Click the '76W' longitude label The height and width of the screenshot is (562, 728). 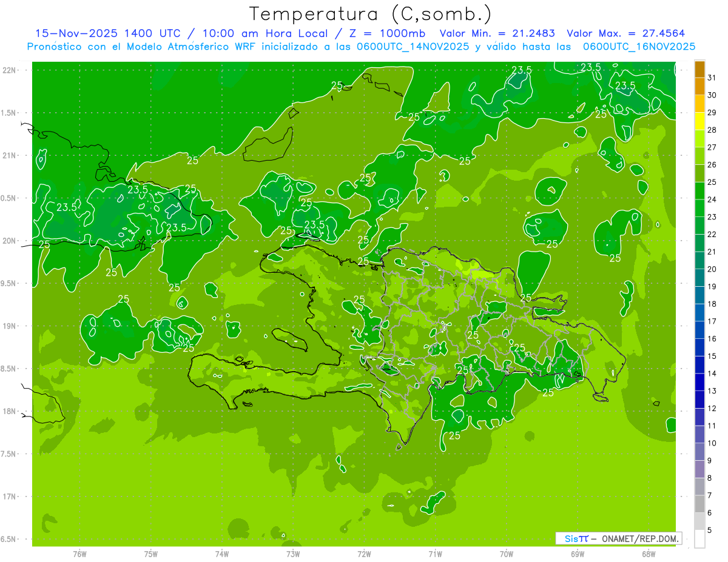(x=79, y=554)
